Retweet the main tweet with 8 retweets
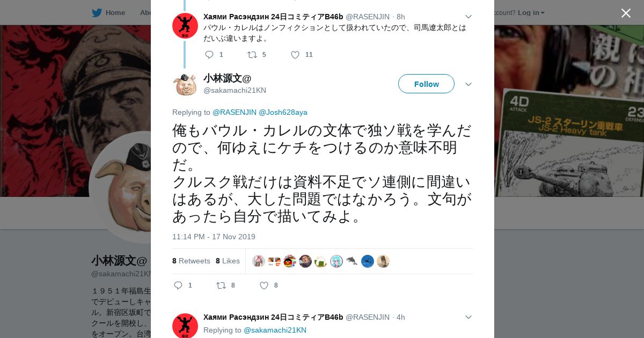 [x=221, y=285]
